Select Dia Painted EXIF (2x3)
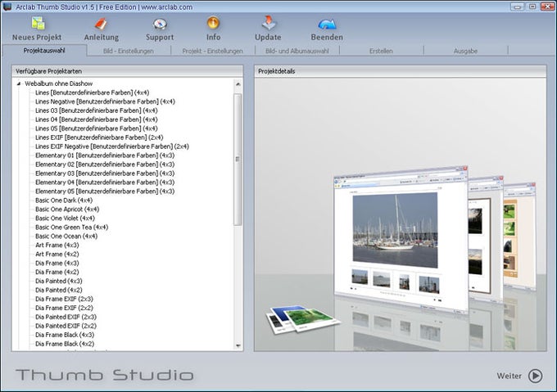The width and height of the screenshot is (557, 392). point(66,318)
